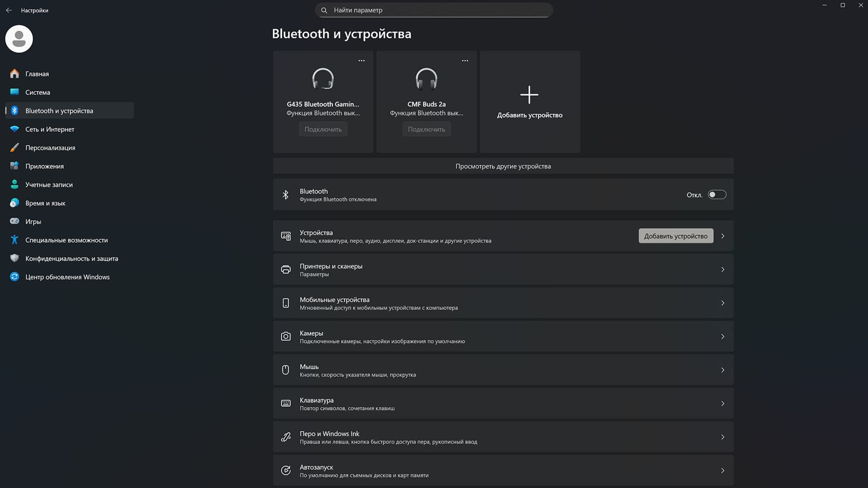Expand the Принтеры и сканеры row

pyautogui.click(x=722, y=269)
